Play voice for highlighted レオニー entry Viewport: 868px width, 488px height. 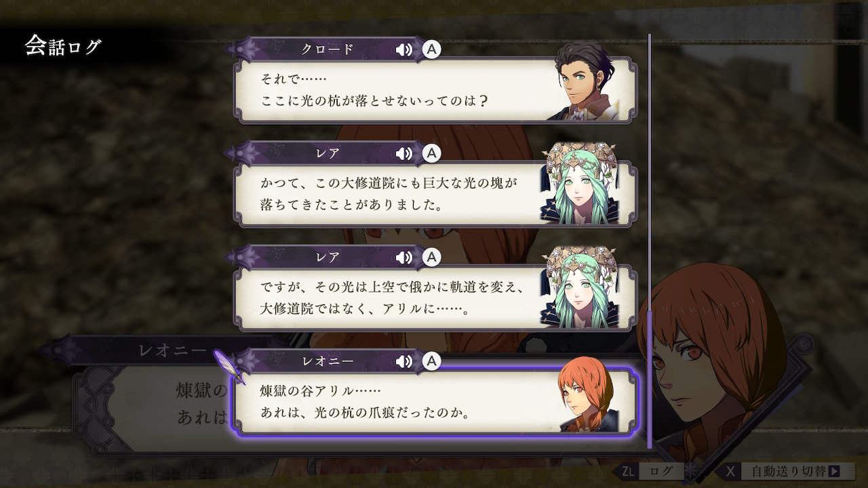(x=404, y=362)
